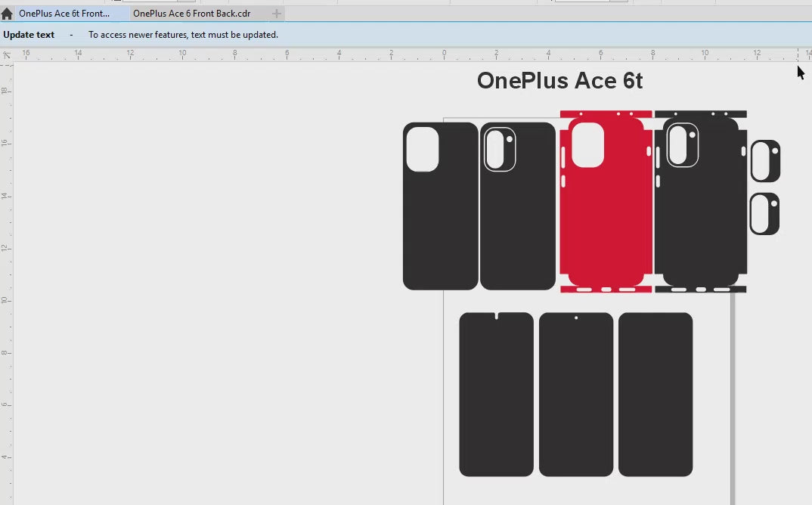
Task: Click the Update text notification button
Action: (29, 35)
